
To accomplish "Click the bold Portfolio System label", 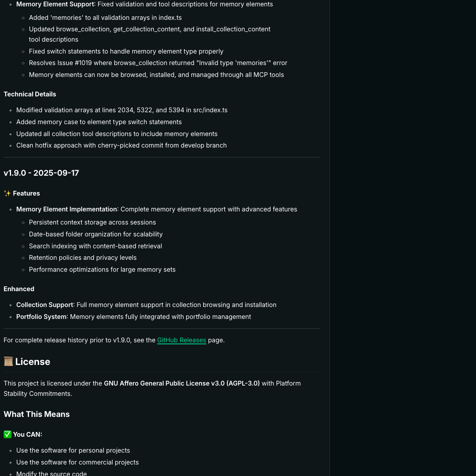I will pos(41,317).
